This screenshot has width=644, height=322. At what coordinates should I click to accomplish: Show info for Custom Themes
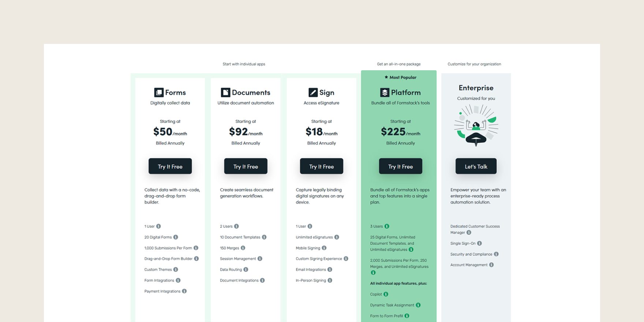176,269
